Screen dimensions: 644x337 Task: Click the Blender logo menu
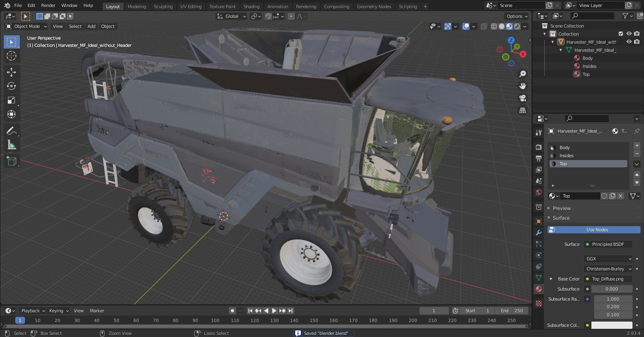tap(7, 5)
